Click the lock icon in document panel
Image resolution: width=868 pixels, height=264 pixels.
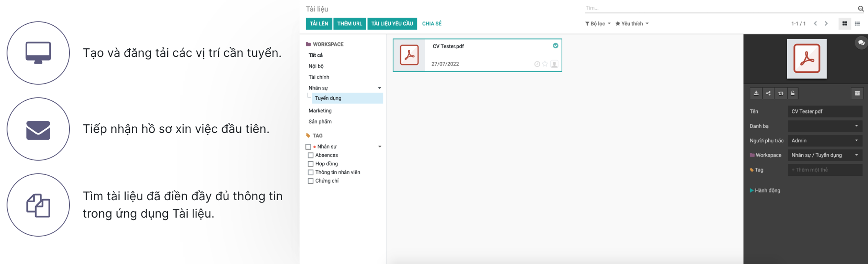click(793, 93)
